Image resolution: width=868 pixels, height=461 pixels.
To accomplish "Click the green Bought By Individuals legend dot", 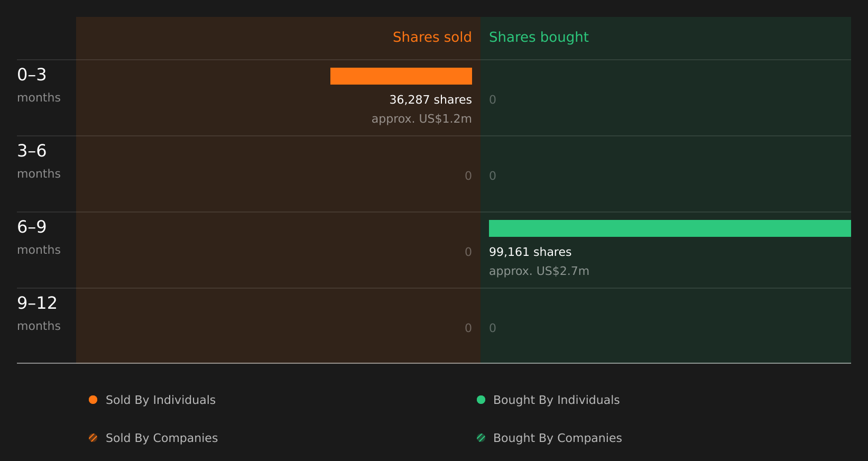I will 481,400.
